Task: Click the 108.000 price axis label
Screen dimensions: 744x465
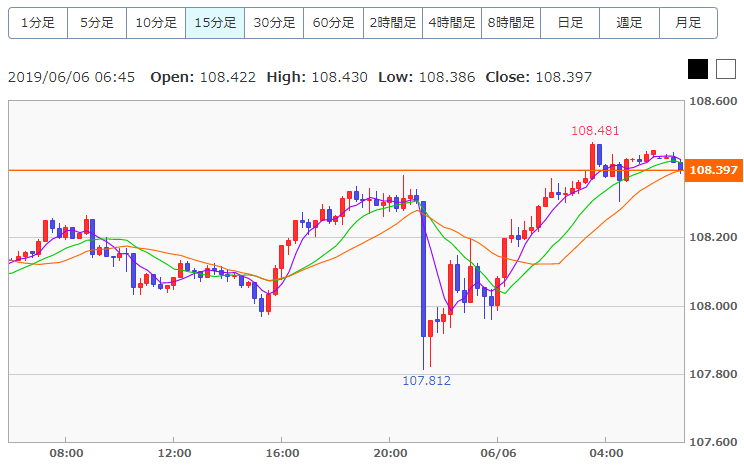Action: [x=713, y=306]
